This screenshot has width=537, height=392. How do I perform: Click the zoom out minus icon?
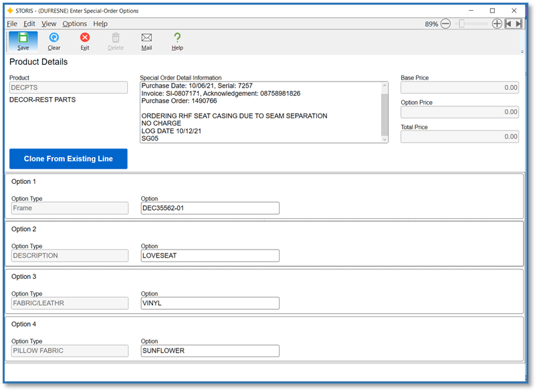pyautogui.click(x=445, y=23)
